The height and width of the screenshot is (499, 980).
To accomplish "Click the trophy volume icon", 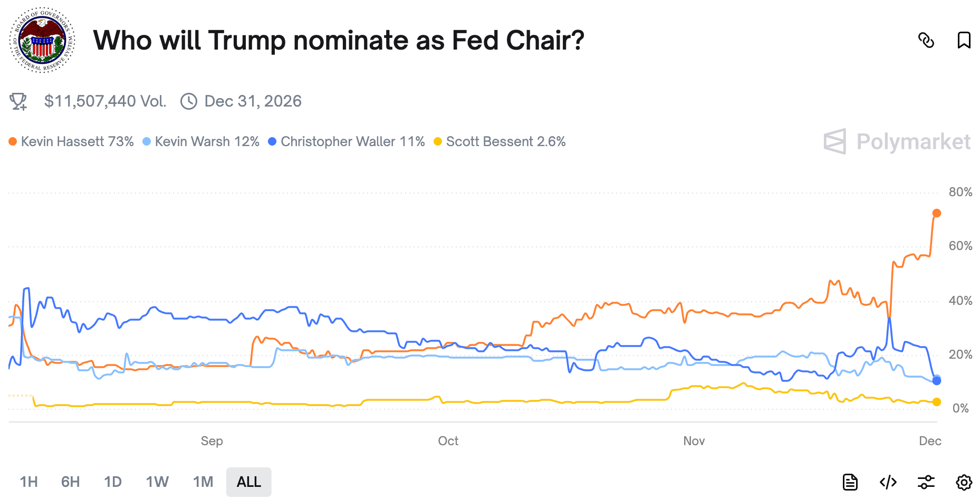I will point(18,101).
